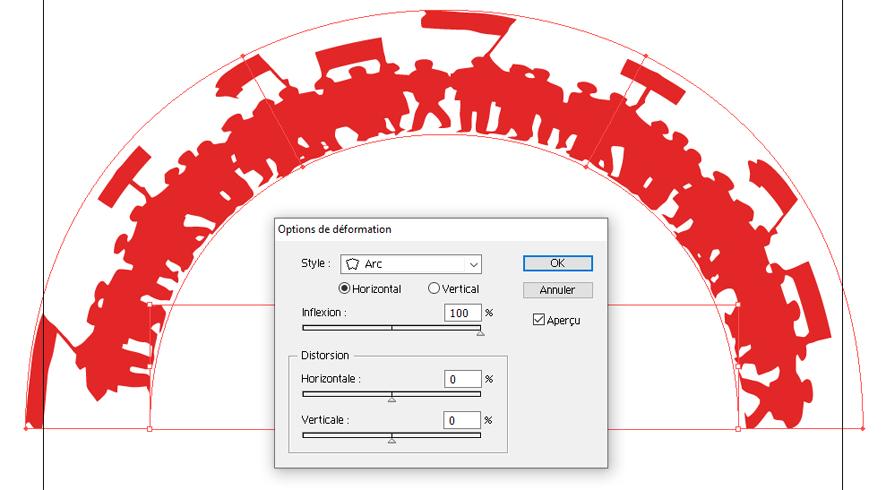
Task: Click the outer arc's far-left bottom anchor point
Action: click(25, 428)
